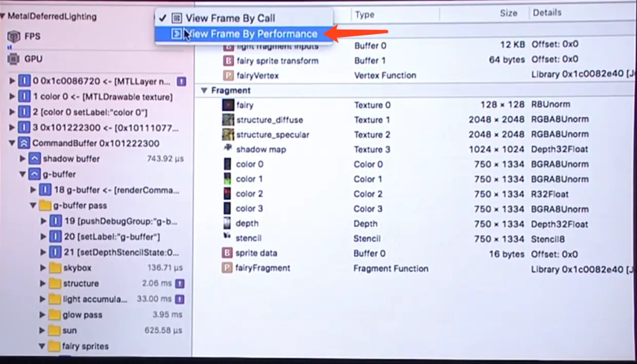Screen dimensions: 637x364
Task: Collapse the shadow buffer tree item
Action: coord(23,159)
